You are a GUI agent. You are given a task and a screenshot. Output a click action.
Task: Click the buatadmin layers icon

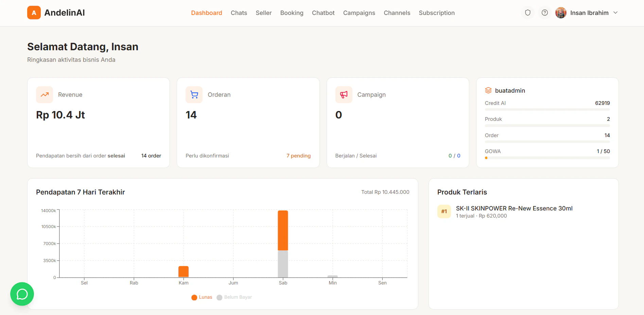488,90
